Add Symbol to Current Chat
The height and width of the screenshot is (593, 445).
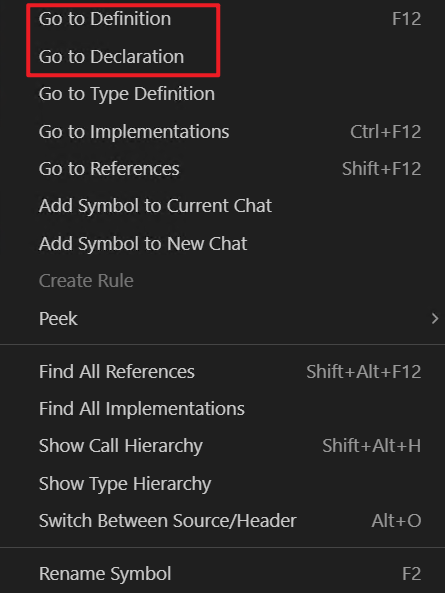coord(222,206)
